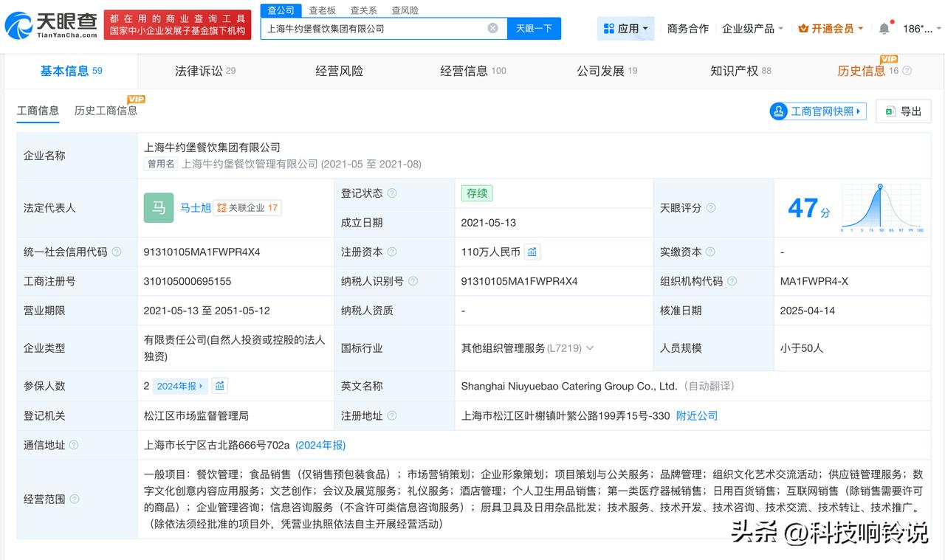The width and height of the screenshot is (945, 560).
Task: Expand the 国标行业 L7219 classification dropdown
Action: (588, 348)
